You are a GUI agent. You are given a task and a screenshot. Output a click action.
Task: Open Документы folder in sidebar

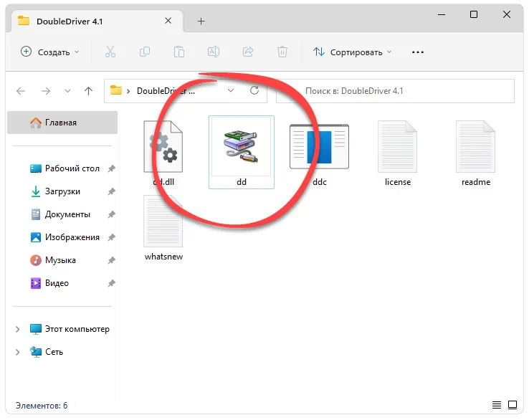(67, 214)
